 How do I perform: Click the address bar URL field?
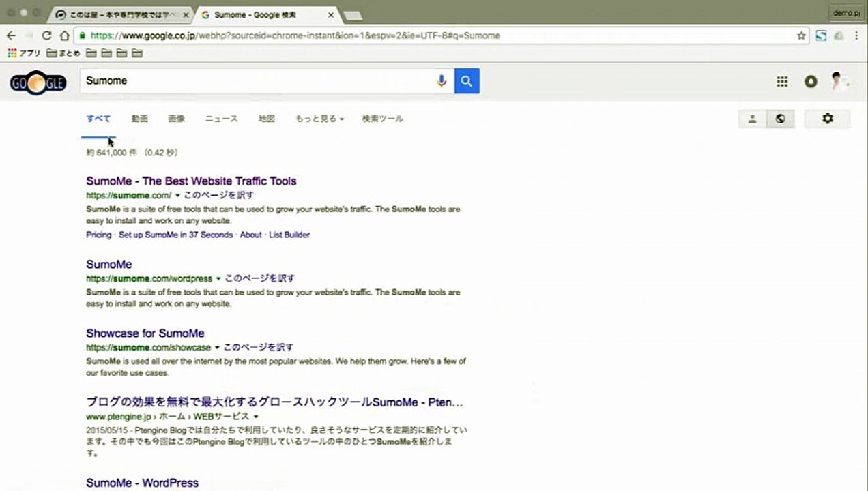tap(437, 35)
